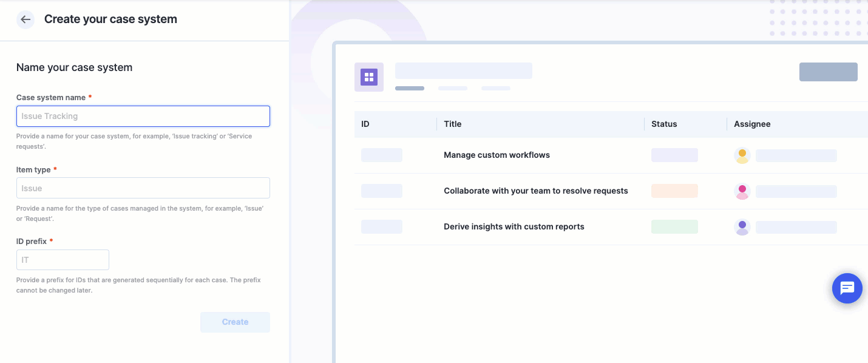The width and height of the screenshot is (868, 363).
Task: Click the back arrow icon
Action: click(x=25, y=19)
